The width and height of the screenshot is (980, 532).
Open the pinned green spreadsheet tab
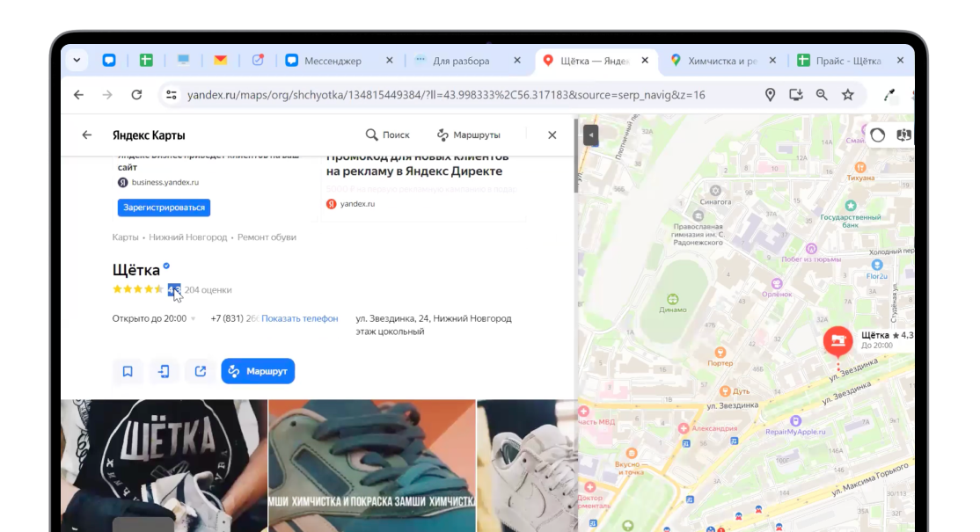click(146, 61)
